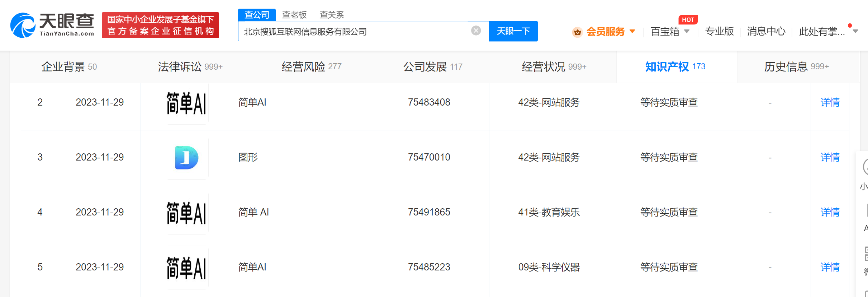Click the 41类-教育娱乐 category cell
The image size is (868, 297).
click(x=549, y=212)
